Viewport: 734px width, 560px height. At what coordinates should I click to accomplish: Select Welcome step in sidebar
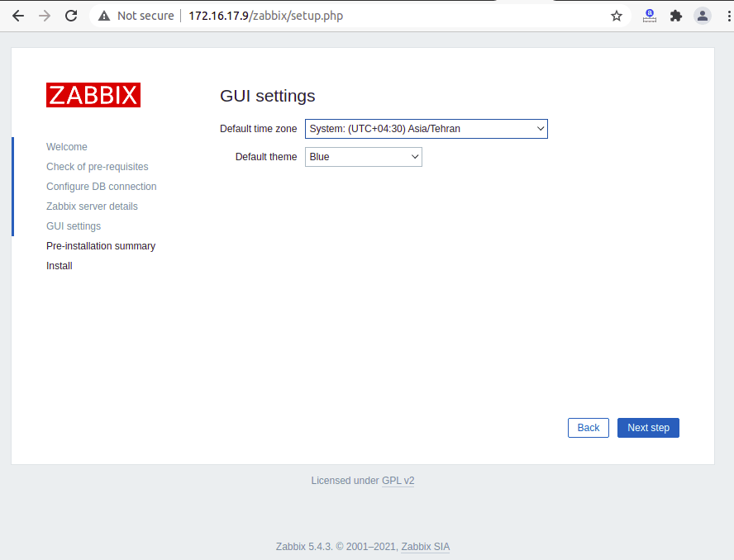(66, 147)
